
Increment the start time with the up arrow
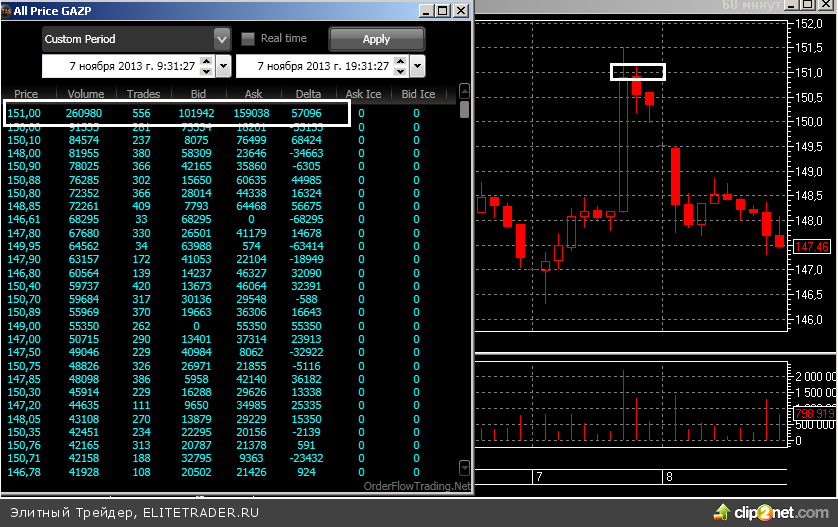(x=206, y=61)
